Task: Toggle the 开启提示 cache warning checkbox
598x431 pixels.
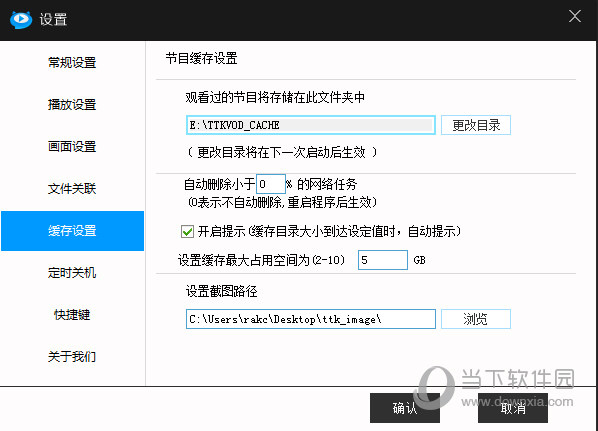Action: (x=187, y=232)
